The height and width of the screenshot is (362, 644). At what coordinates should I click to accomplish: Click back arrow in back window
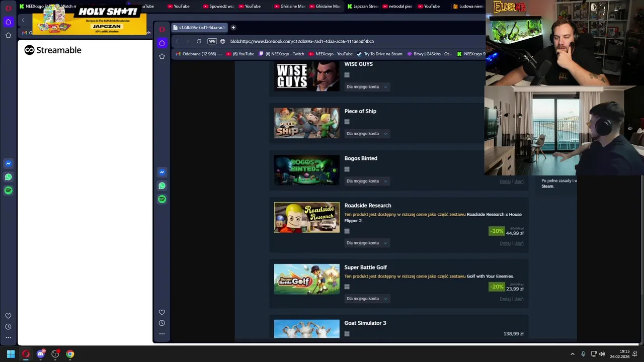[x=23, y=20]
